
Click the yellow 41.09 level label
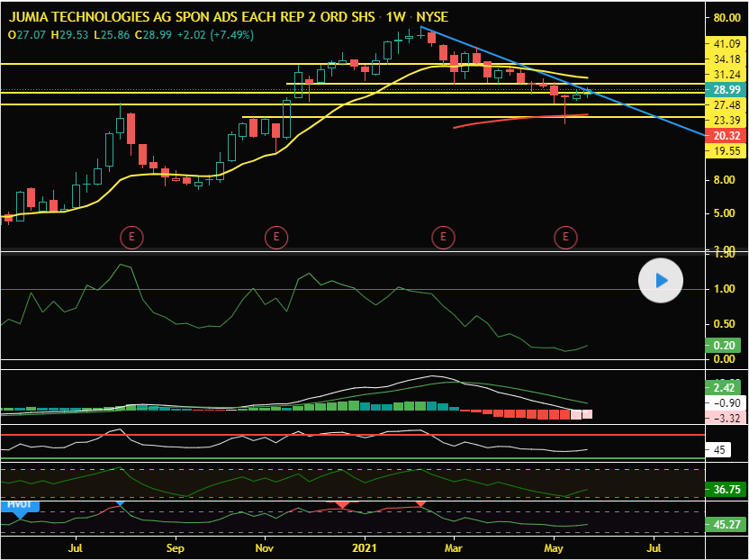tap(726, 44)
